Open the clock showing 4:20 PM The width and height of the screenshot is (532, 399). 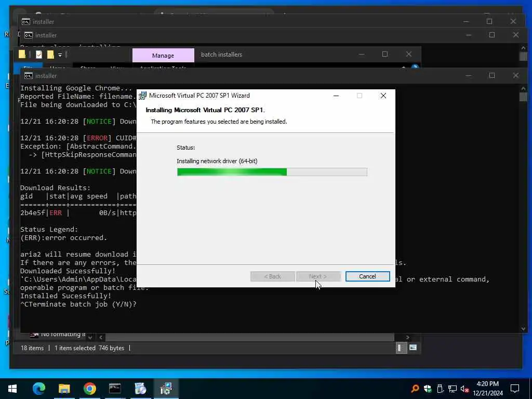coord(487,389)
